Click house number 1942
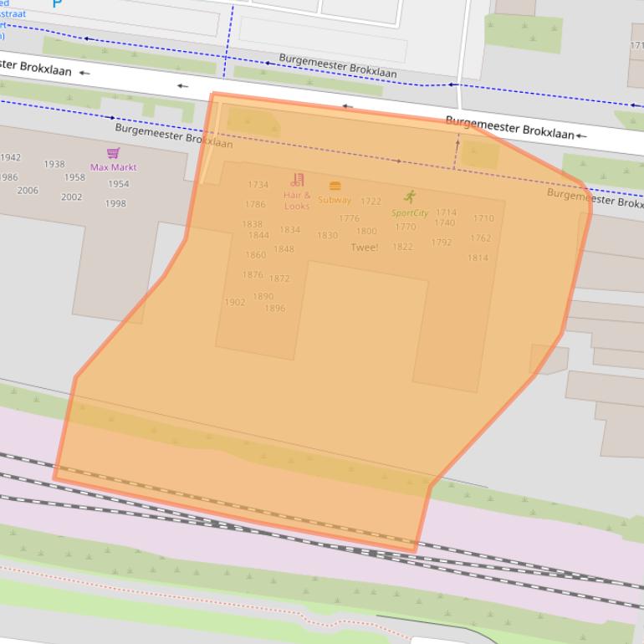This screenshot has height=644, width=644. (x=10, y=157)
